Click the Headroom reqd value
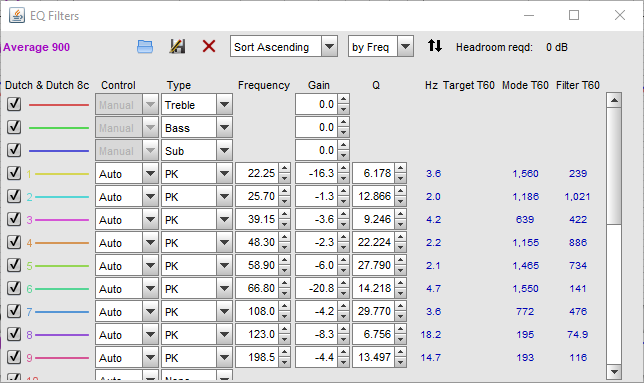 (557, 47)
